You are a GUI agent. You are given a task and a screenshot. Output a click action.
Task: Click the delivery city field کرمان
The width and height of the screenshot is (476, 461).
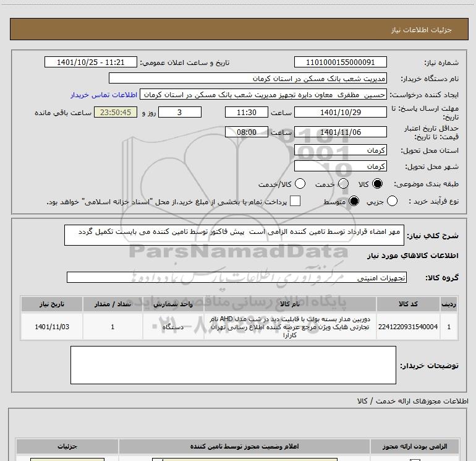coord(340,166)
